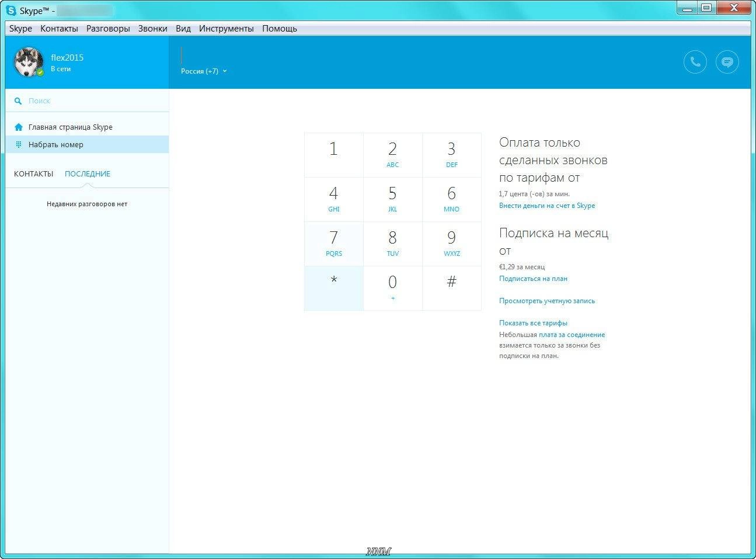Image resolution: width=756 pixels, height=559 pixels.
Task: Dial digit 1 on keypad
Action: 333,155
